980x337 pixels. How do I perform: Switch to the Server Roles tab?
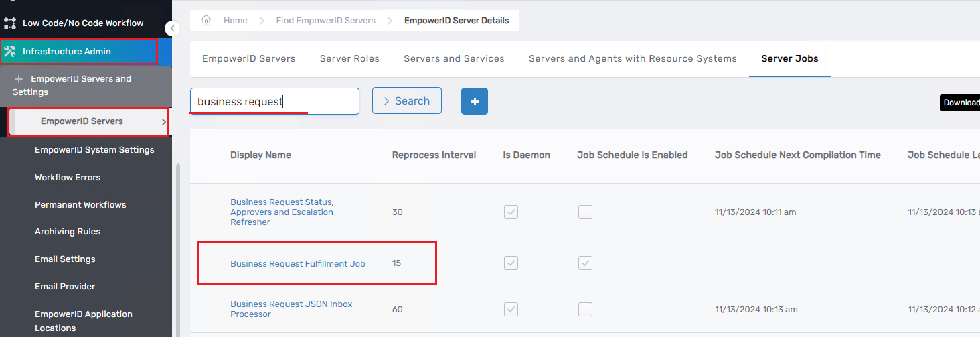[x=349, y=59]
